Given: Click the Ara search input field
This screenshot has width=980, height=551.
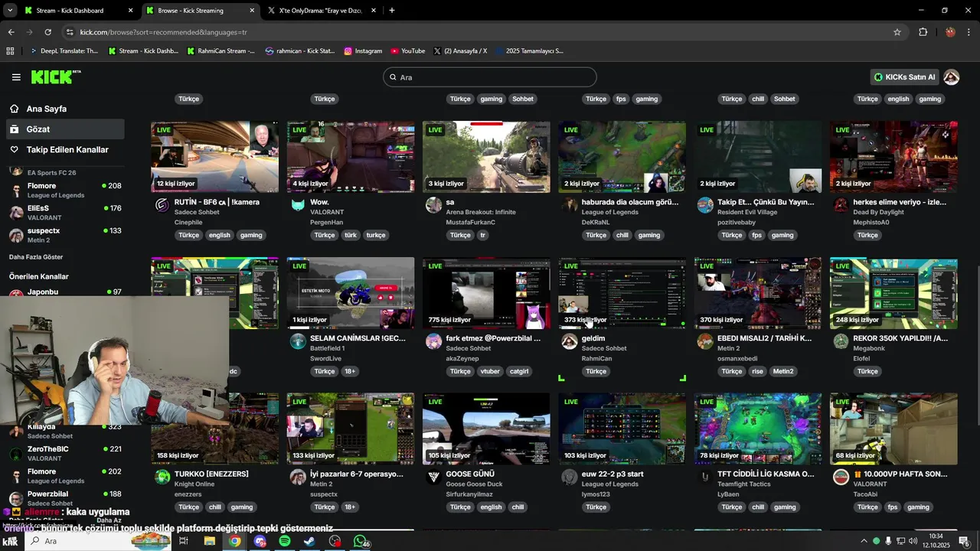Looking at the screenshot, I should (490, 77).
